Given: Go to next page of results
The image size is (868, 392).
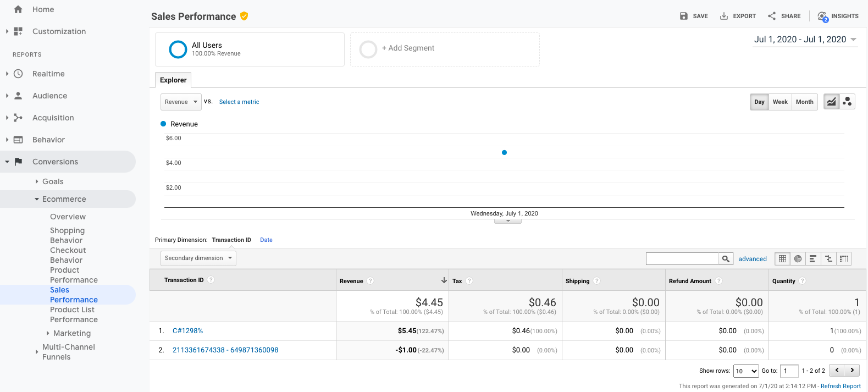Looking at the screenshot, I should point(852,371).
